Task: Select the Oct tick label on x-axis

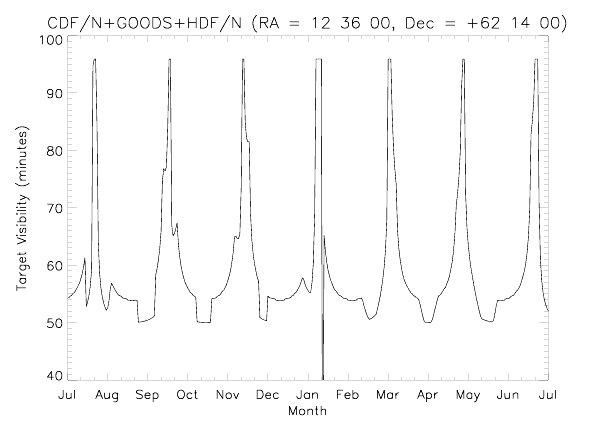Action: [x=187, y=396]
